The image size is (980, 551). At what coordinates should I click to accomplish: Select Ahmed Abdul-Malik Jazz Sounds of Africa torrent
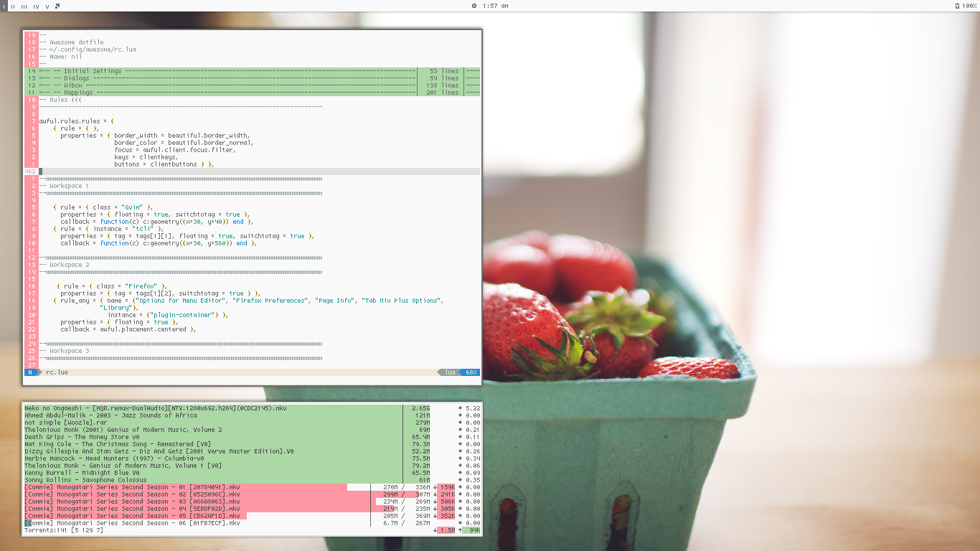253,415
